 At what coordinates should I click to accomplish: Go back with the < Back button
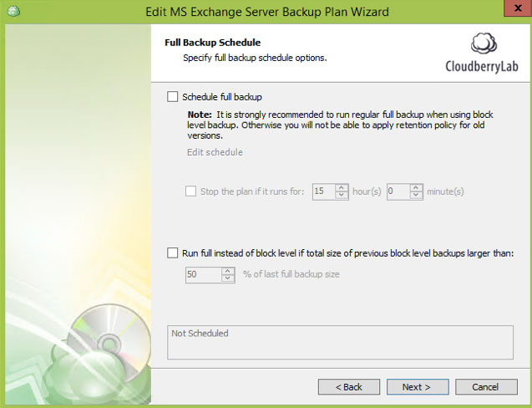coord(349,387)
